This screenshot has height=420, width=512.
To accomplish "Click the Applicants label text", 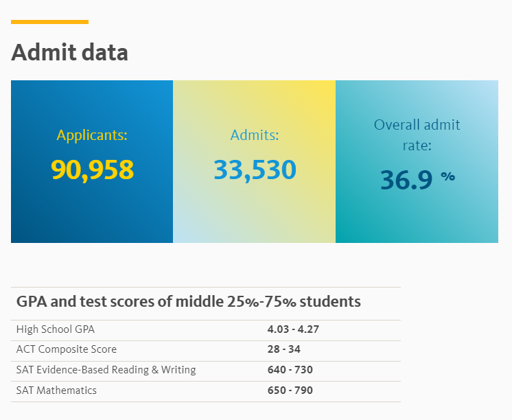I will point(92,135).
